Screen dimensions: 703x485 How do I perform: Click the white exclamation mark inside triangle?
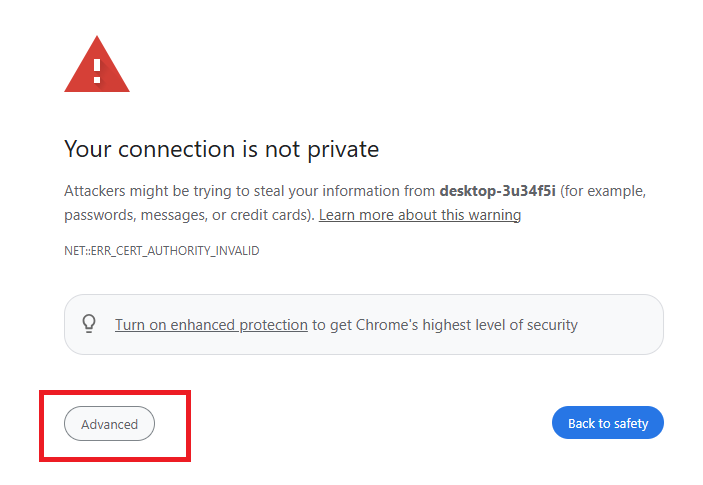pos(97,71)
